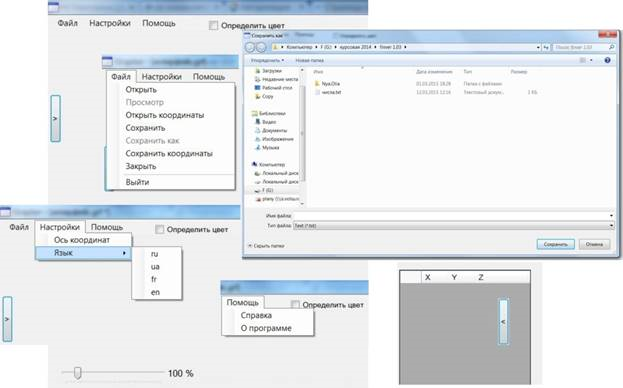
Task: Open the Тип файла dropdown
Action: pyautogui.click(x=454, y=226)
